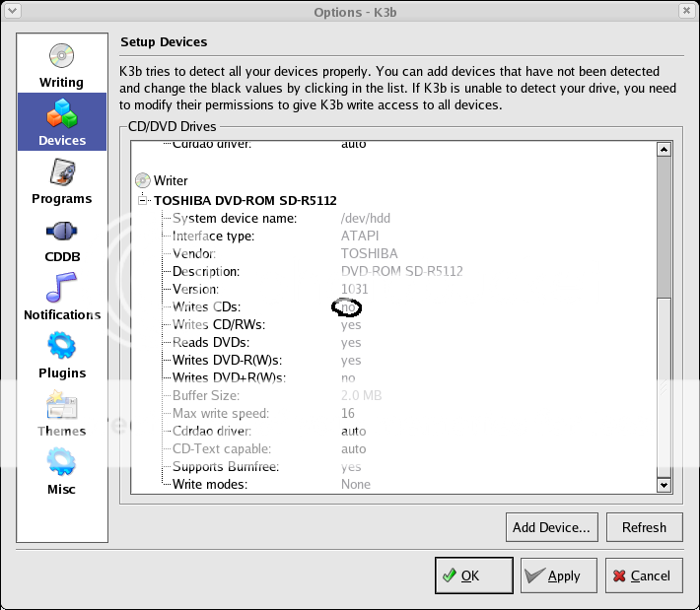The width and height of the screenshot is (700, 610).
Task: Click the /dev/hdd device name value
Action: click(366, 218)
